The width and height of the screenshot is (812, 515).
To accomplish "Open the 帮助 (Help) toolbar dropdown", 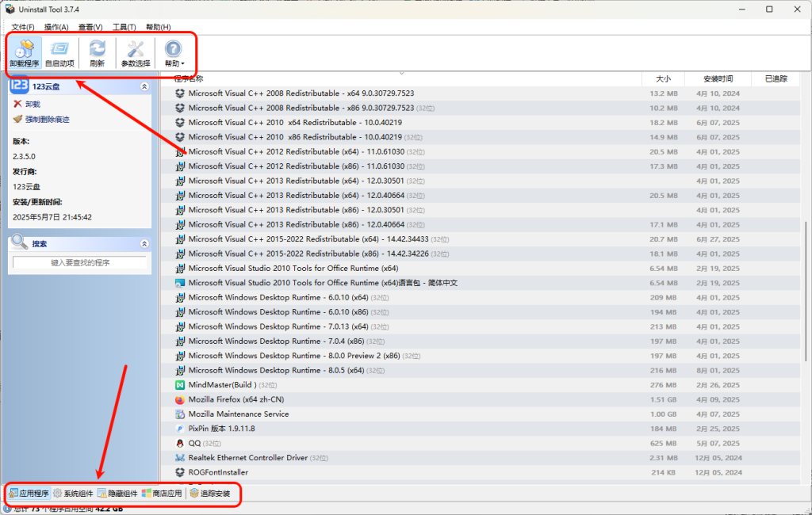I will [x=174, y=53].
